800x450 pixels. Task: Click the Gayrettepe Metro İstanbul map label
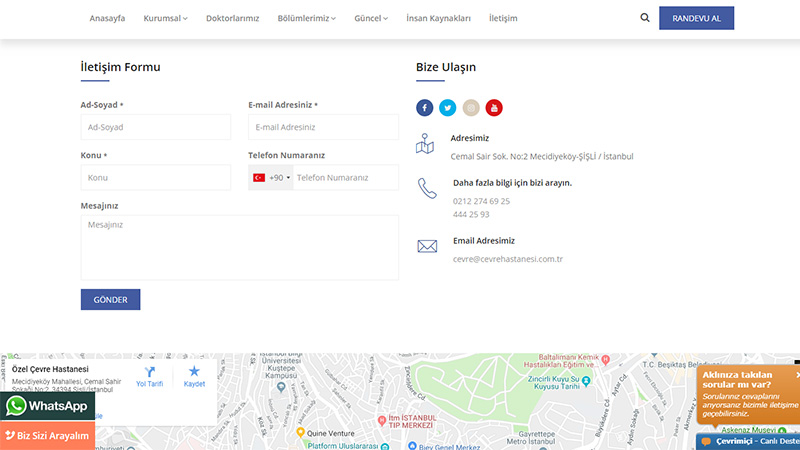(530, 437)
